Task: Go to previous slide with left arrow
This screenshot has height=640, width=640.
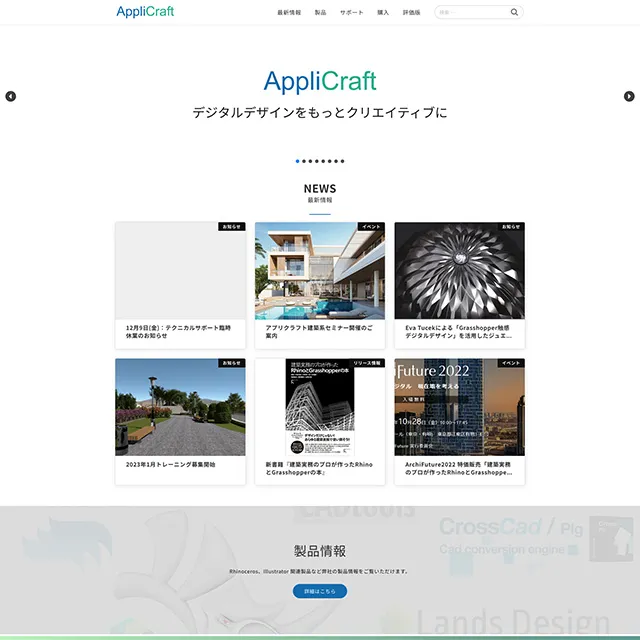Action: pyautogui.click(x=11, y=96)
